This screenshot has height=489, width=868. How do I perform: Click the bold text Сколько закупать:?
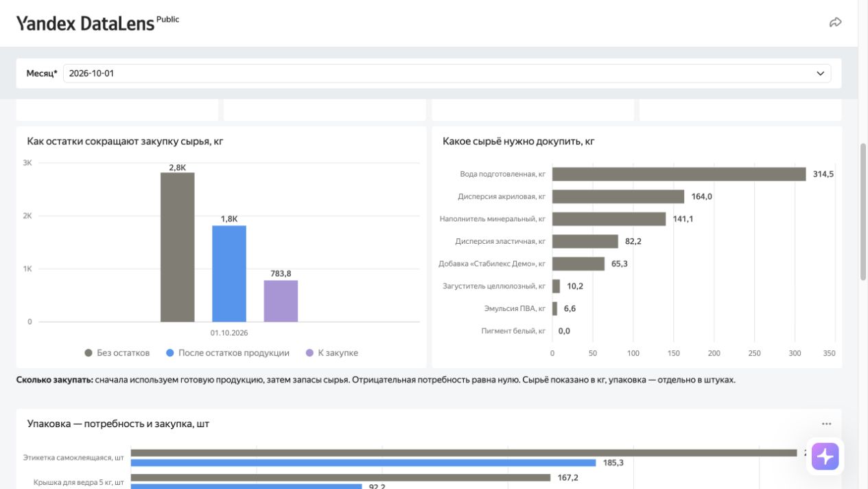pos(55,380)
